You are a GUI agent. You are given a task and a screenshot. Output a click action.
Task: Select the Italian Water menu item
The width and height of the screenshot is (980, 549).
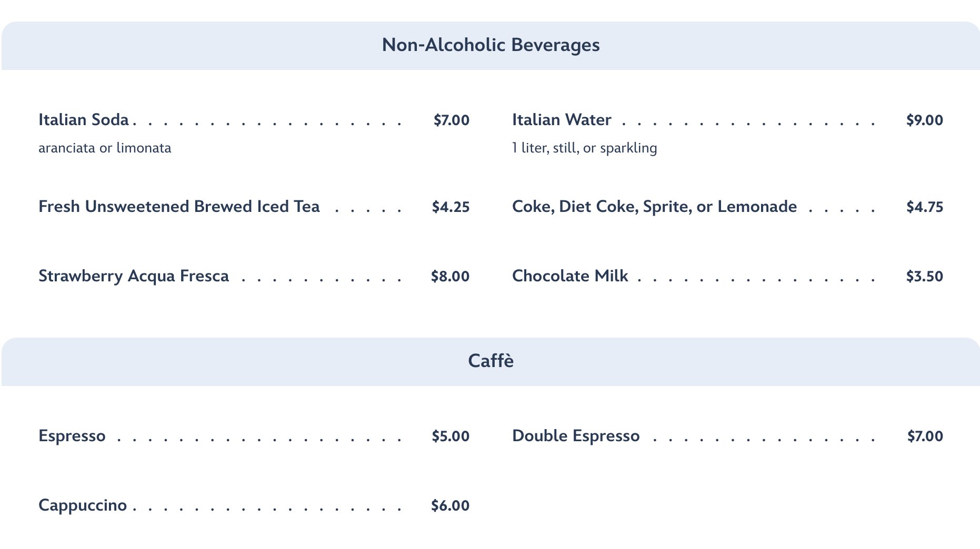562,120
